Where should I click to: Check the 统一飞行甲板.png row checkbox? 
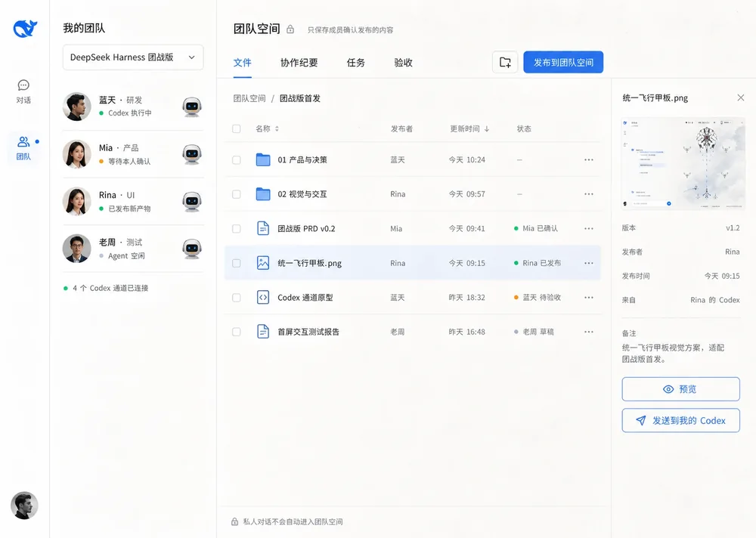click(x=236, y=263)
